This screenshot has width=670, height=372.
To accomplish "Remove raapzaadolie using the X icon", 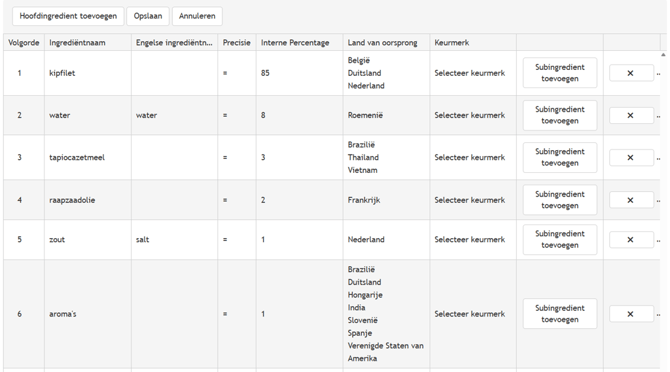I will [x=631, y=200].
